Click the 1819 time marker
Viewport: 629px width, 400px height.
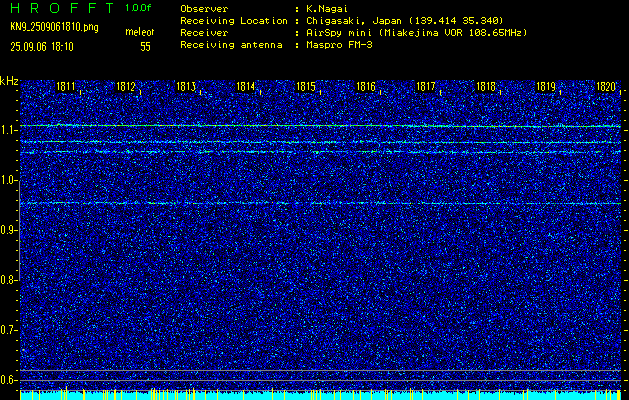coord(546,87)
